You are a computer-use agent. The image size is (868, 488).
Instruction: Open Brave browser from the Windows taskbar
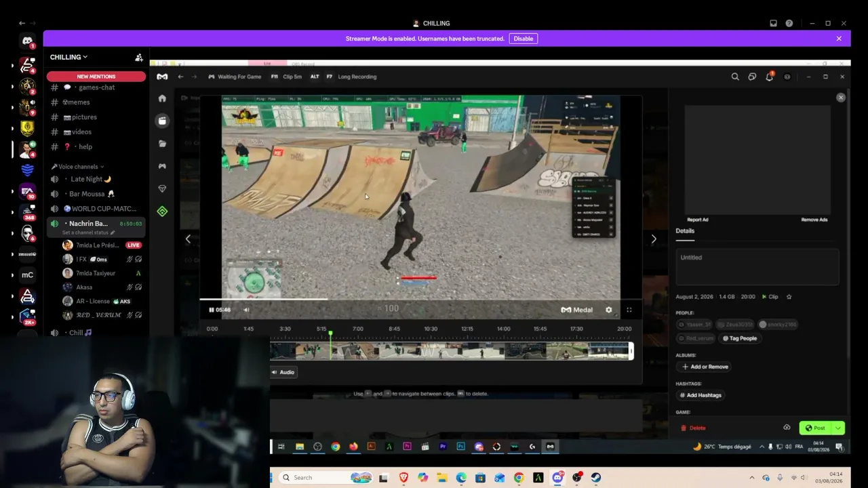click(404, 478)
